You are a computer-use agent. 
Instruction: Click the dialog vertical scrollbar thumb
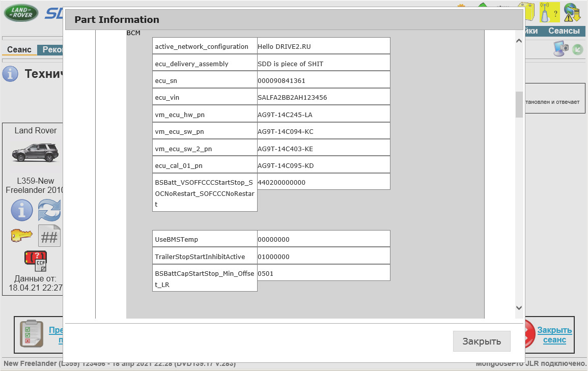[x=519, y=104]
